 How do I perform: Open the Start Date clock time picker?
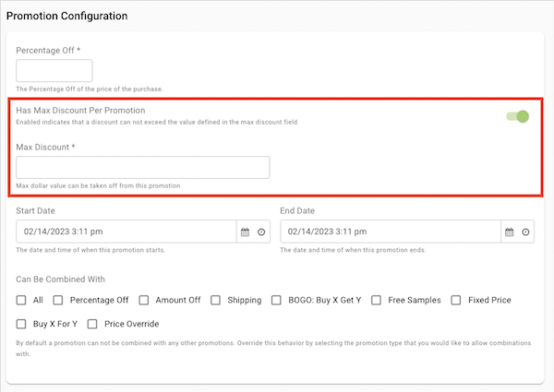pos(261,232)
